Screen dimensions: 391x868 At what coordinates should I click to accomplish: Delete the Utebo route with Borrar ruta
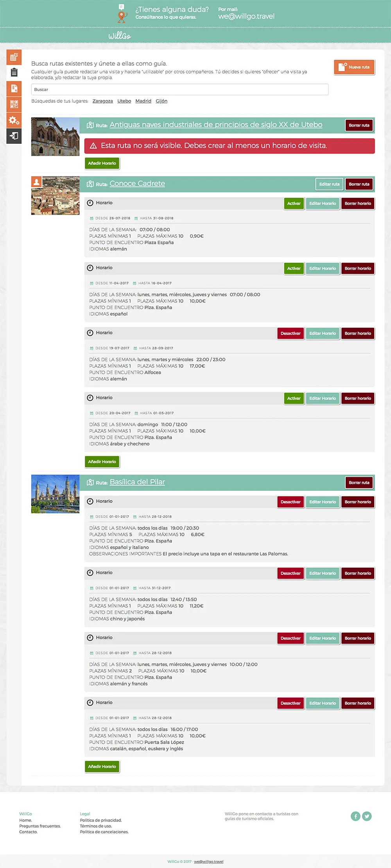point(359,125)
